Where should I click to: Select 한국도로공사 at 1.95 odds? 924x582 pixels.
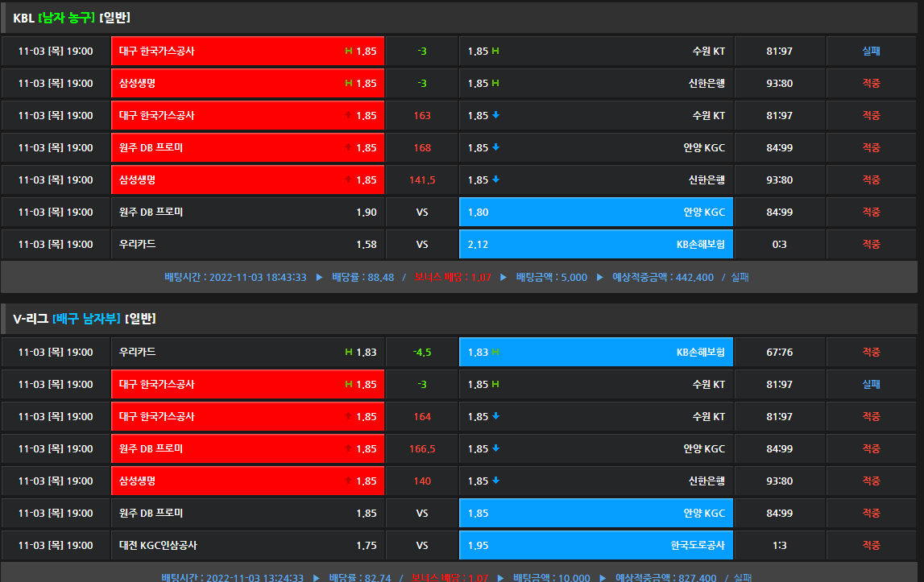595,546
